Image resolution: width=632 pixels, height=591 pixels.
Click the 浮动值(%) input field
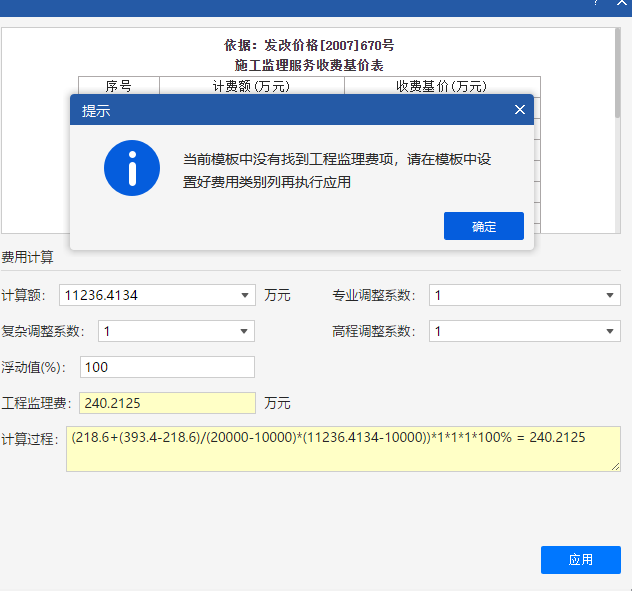click(167, 367)
